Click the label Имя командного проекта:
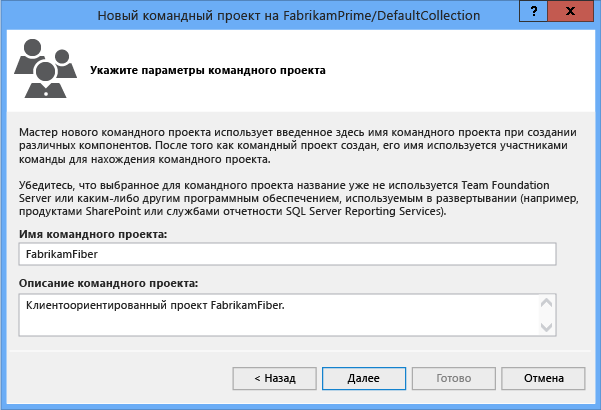This screenshot has height=410, width=601. click(x=93, y=234)
